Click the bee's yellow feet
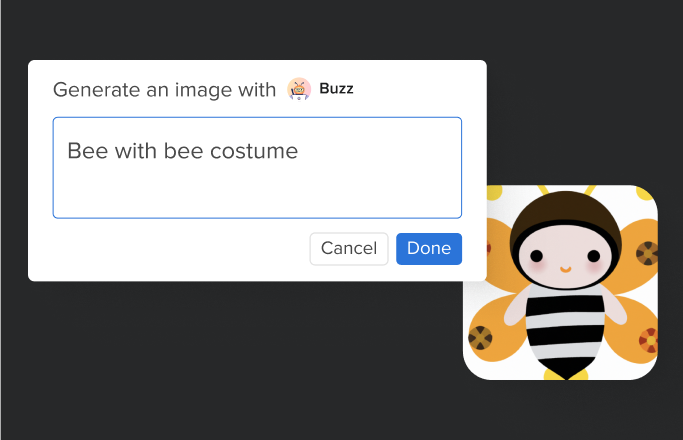The image size is (683, 440). tap(565, 375)
